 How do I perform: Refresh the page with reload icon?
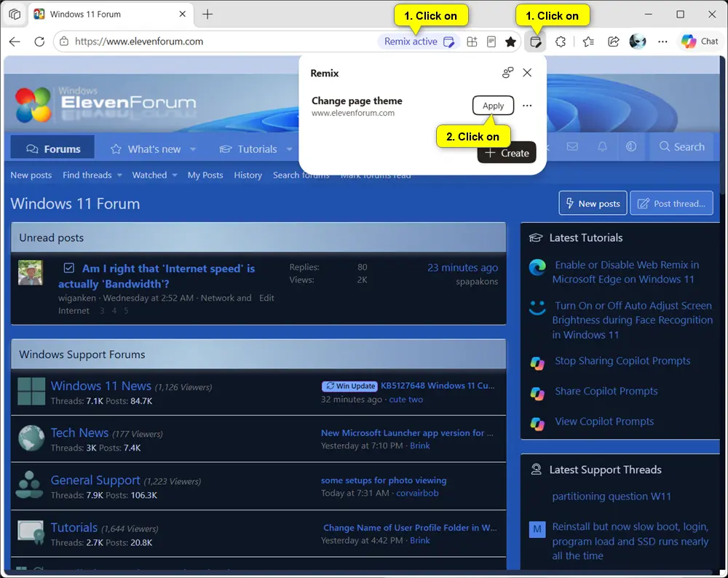(x=39, y=41)
